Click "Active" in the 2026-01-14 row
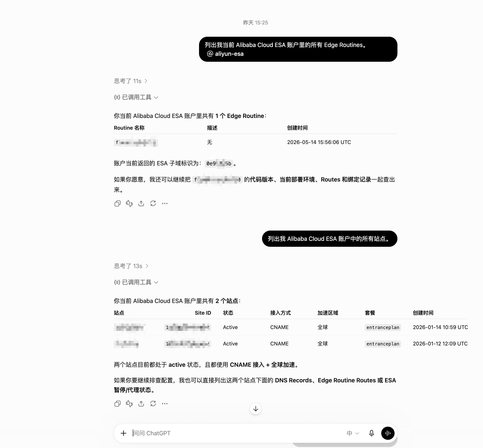Image resolution: width=483 pixels, height=448 pixels. click(230, 327)
